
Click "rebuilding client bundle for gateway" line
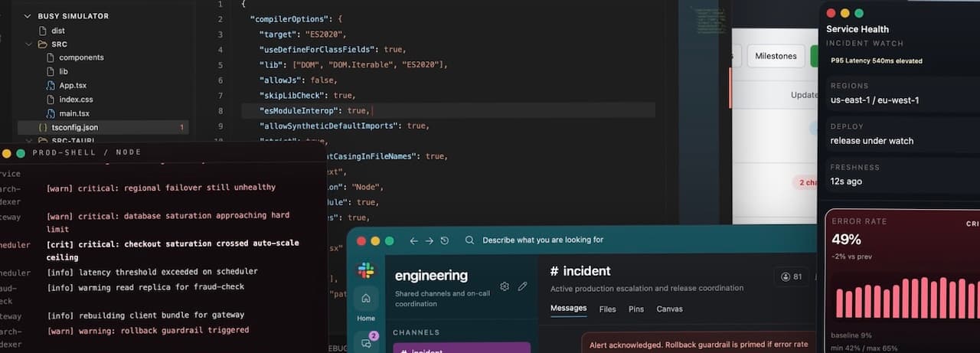tap(145, 315)
